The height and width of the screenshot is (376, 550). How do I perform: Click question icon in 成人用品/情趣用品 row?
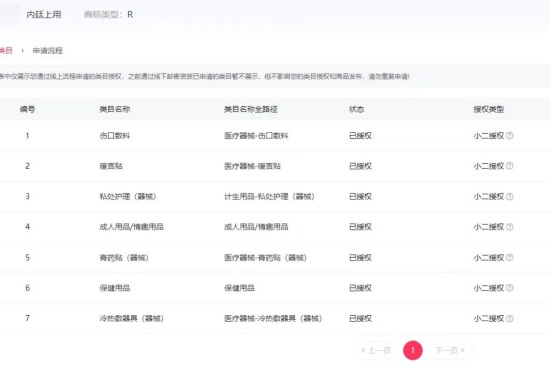[x=510, y=227]
